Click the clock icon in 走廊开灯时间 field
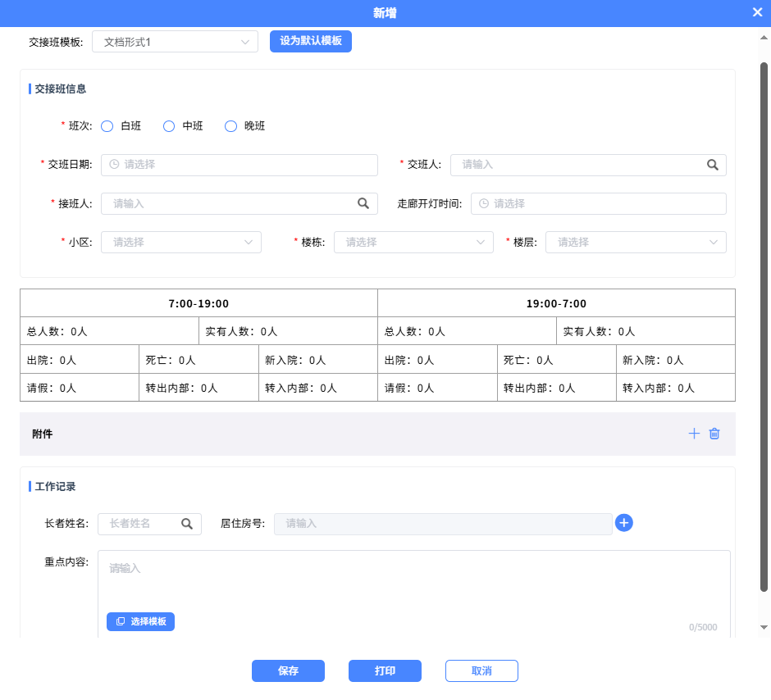This screenshot has width=771, height=700. coord(484,203)
